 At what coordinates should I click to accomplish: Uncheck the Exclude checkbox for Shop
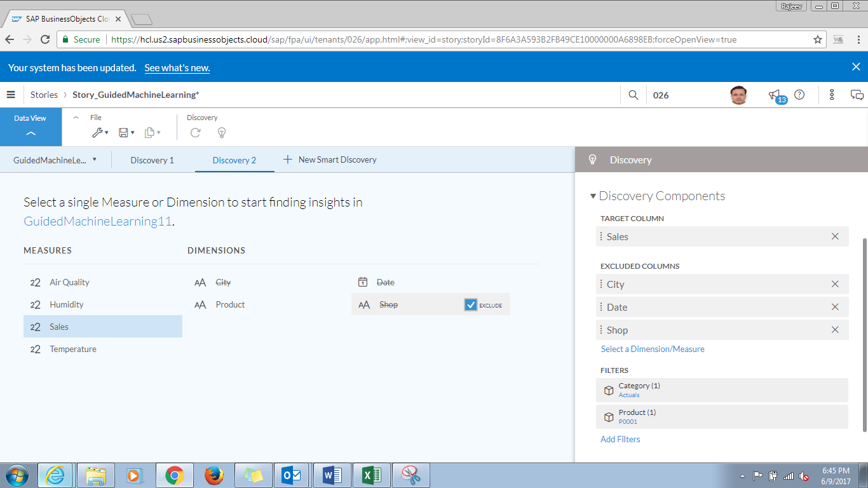(x=470, y=305)
